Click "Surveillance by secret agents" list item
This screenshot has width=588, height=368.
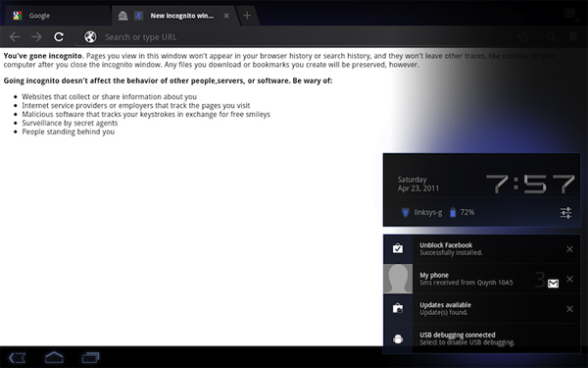(70, 124)
